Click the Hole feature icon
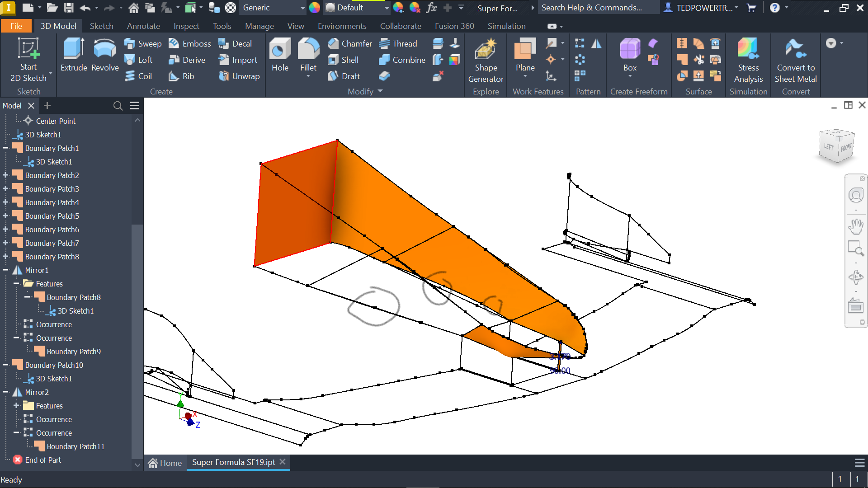Image resolution: width=868 pixels, height=488 pixels. (x=280, y=54)
